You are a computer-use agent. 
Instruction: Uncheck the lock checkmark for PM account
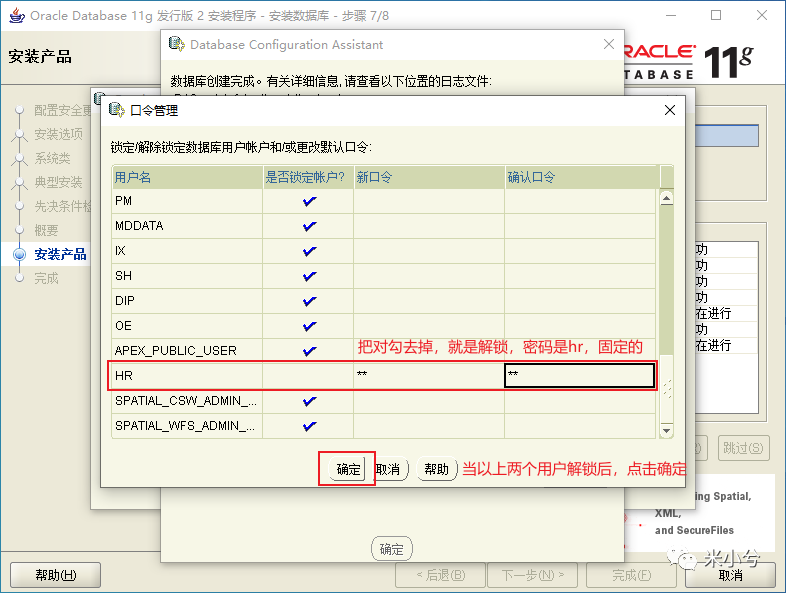pyautogui.click(x=309, y=201)
